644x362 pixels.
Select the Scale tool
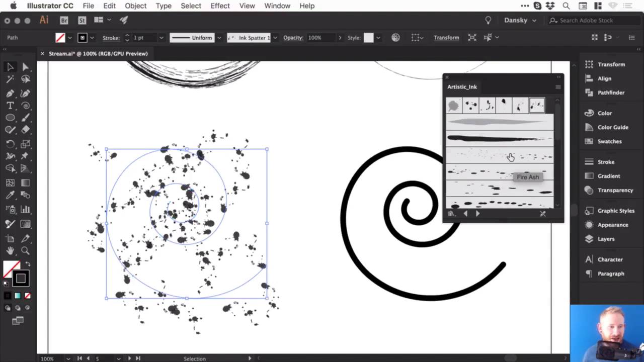pyautogui.click(x=25, y=144)
